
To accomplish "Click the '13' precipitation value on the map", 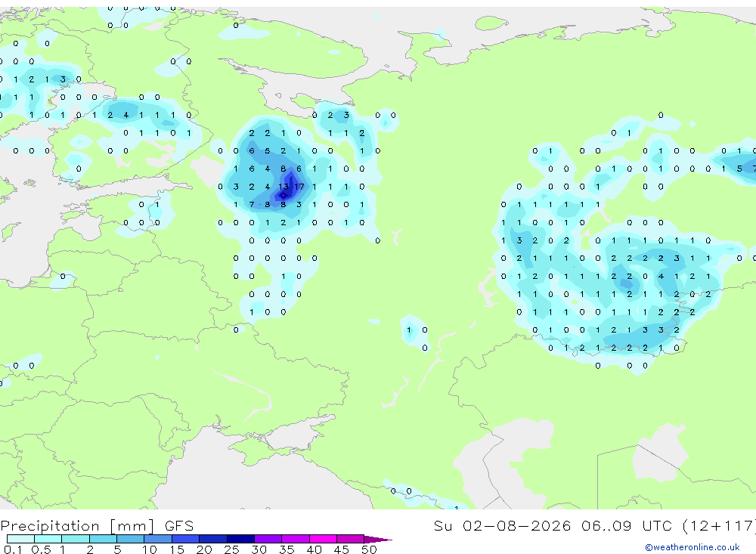I will pyautogui.click(x=283, y=187).
